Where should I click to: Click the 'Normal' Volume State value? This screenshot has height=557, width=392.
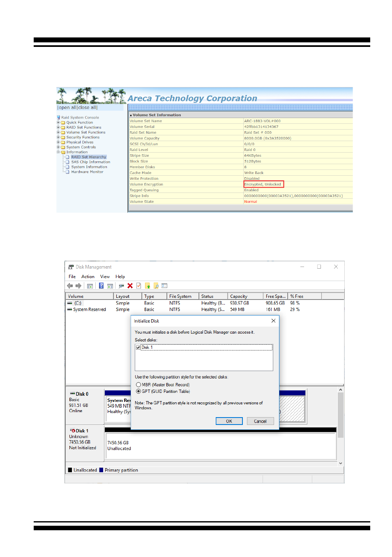tap(251, 202)
